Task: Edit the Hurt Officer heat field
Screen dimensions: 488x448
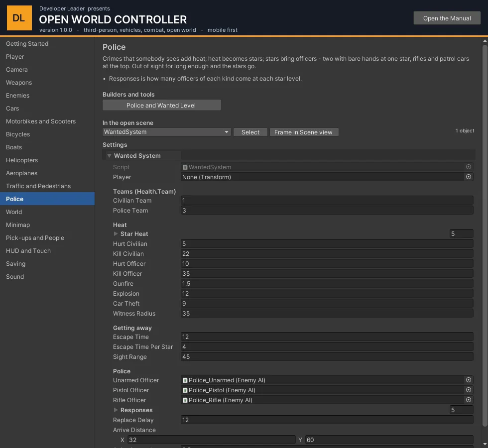Action: tap(327, 263)
